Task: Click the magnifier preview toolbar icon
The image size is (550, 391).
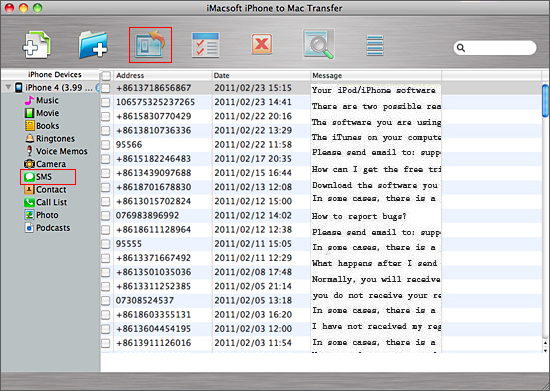Action: click(318, 45)
